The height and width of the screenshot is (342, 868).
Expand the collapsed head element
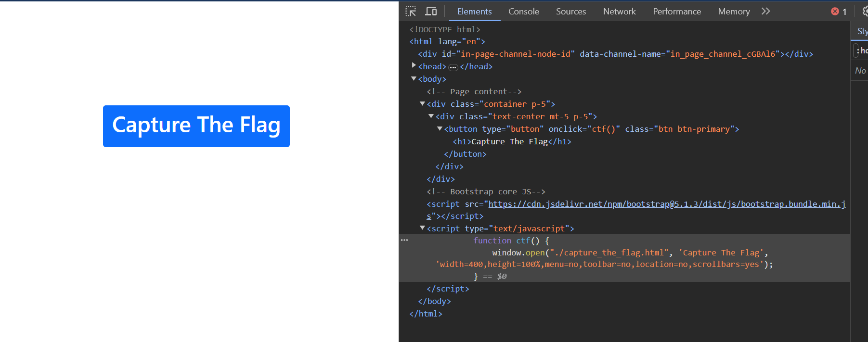pos(414,66)
